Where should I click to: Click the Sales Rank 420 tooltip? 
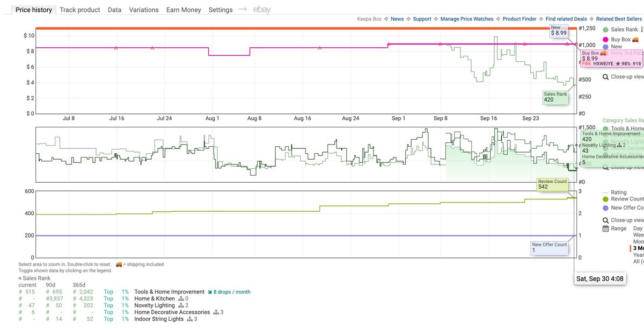coord(555,97)
